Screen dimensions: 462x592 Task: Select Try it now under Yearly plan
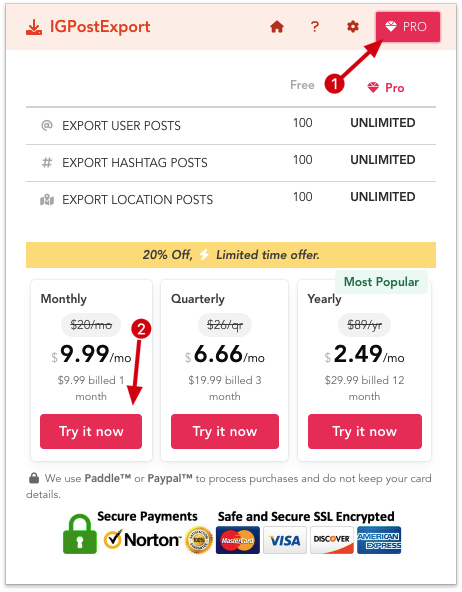point(365,432)
